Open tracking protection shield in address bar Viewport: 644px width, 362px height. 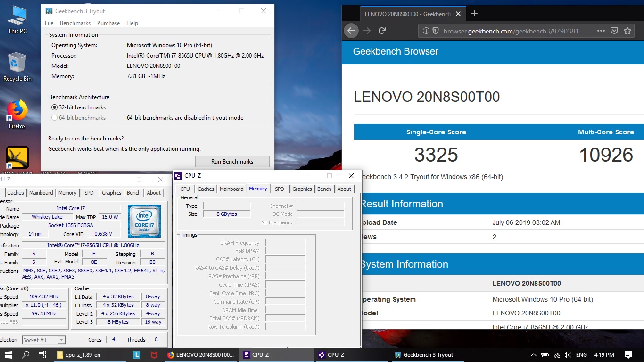point(435,31)
